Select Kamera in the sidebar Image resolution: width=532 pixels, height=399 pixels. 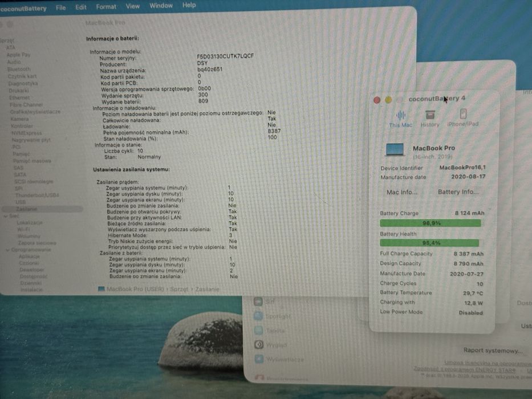pos(20,119)
